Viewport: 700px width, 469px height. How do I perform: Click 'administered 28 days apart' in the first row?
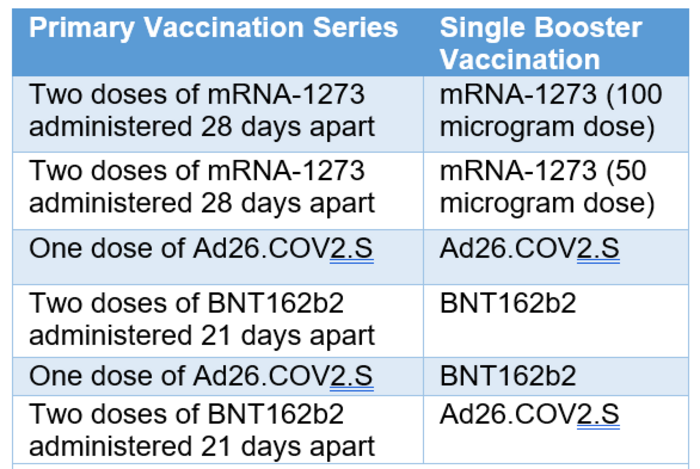pyautogui.click(x=202, y=127)
